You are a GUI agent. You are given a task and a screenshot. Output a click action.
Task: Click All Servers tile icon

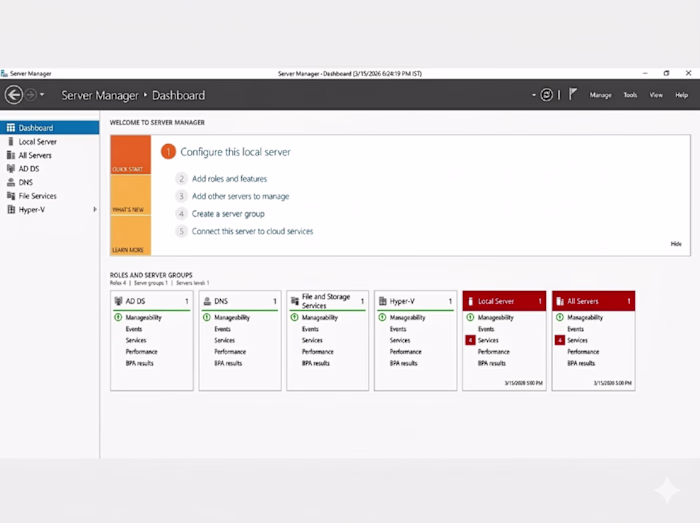tap(560, 302)
